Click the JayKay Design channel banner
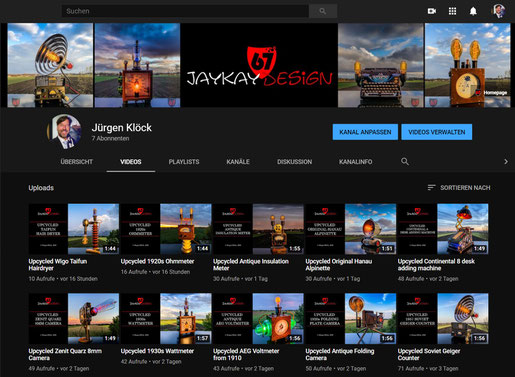 point(259,65)
